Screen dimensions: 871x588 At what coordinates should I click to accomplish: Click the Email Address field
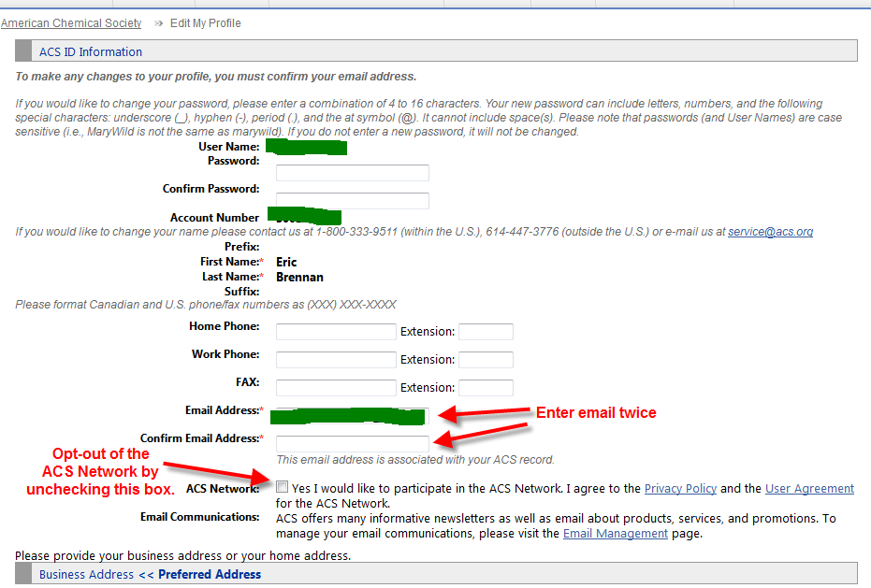pyautogui.click(x=353, y=416)
